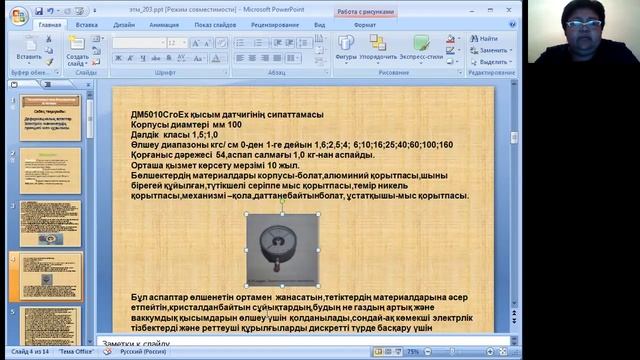Image resolution: width=640 pixels, height=360 pixels.
Task: Open the Показ слайдов tab
Action: 215,25
